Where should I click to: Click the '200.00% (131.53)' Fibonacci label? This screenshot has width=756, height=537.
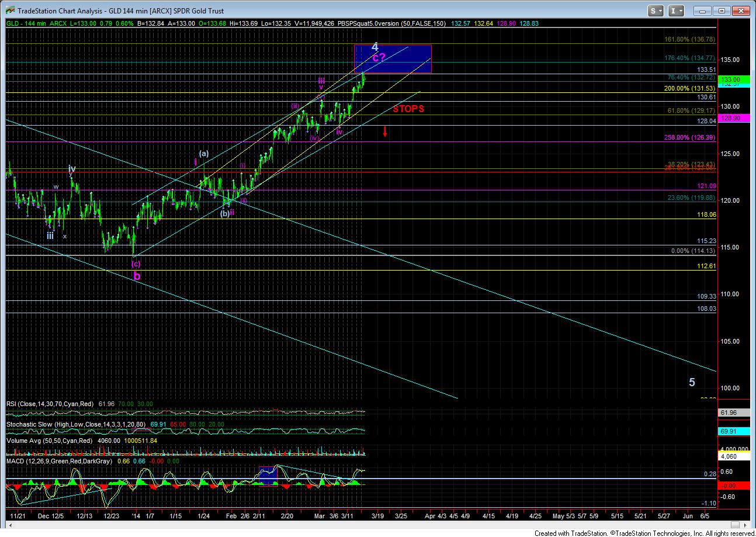click(691, 88)
